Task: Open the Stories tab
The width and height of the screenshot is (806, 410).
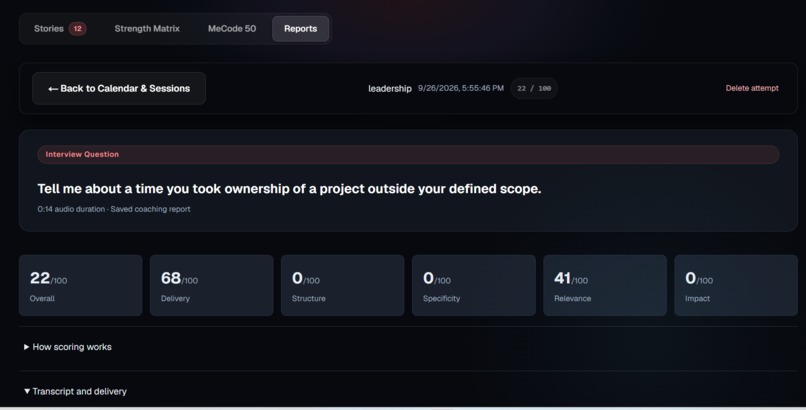Action: coord(60,29)
